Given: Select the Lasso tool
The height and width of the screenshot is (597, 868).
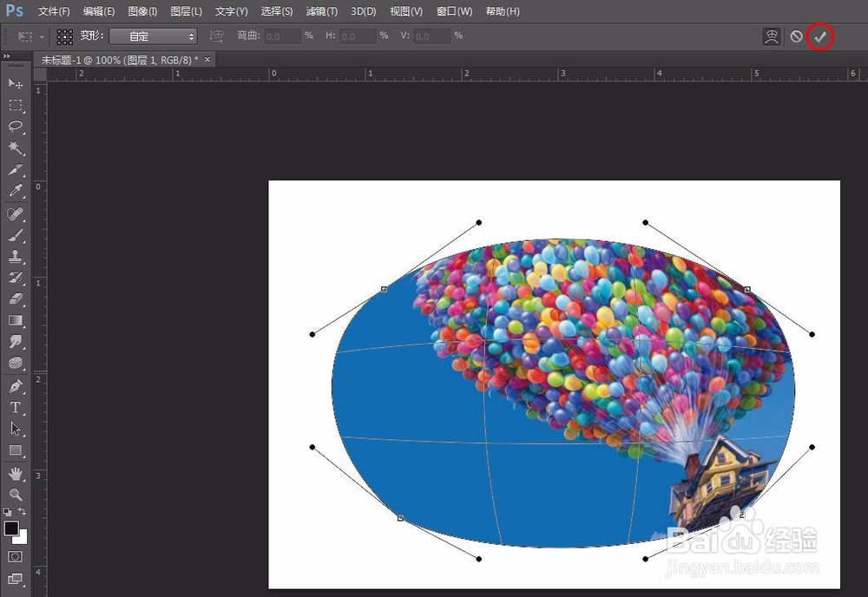Looking at the screenshot, I should tap(15, 126).
